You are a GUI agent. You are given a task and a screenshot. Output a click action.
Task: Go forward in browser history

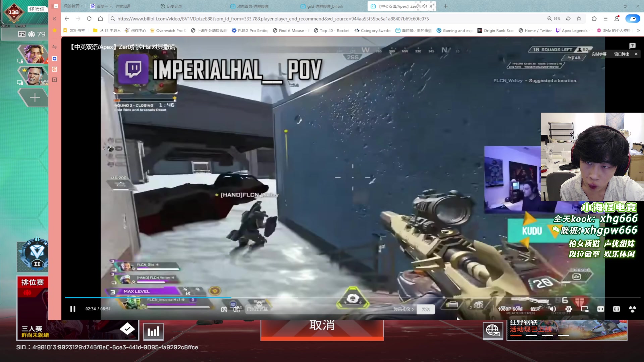[x=78, y=19]
